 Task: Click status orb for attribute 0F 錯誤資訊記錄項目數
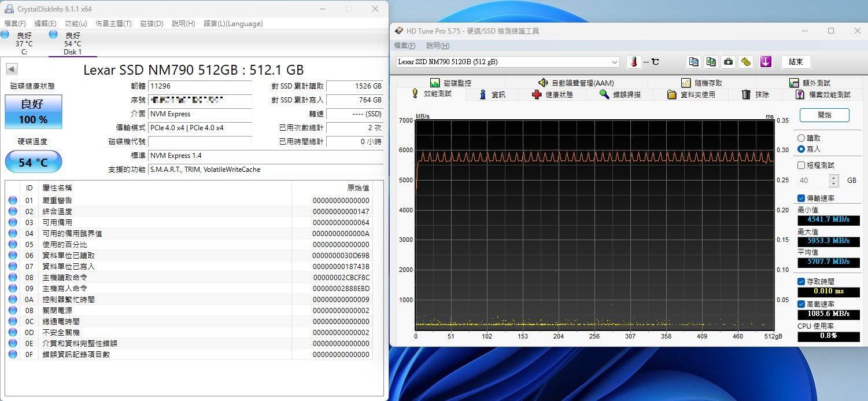13,354
